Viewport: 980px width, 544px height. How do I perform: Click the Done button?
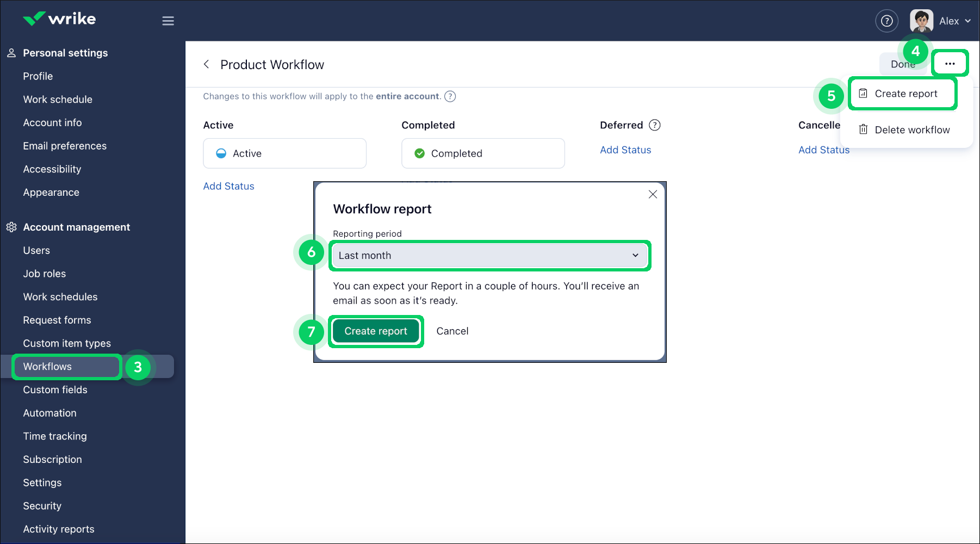tap(903, 64)
